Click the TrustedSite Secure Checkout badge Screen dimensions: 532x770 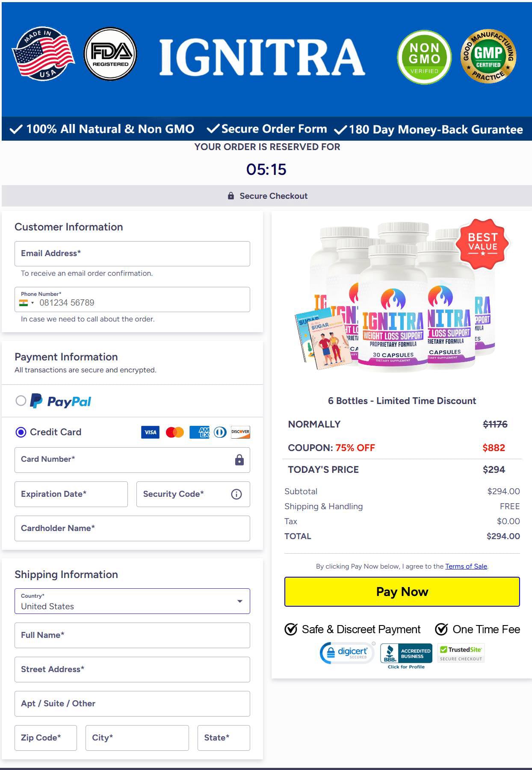pyautogui.click(x=461, y=654)
